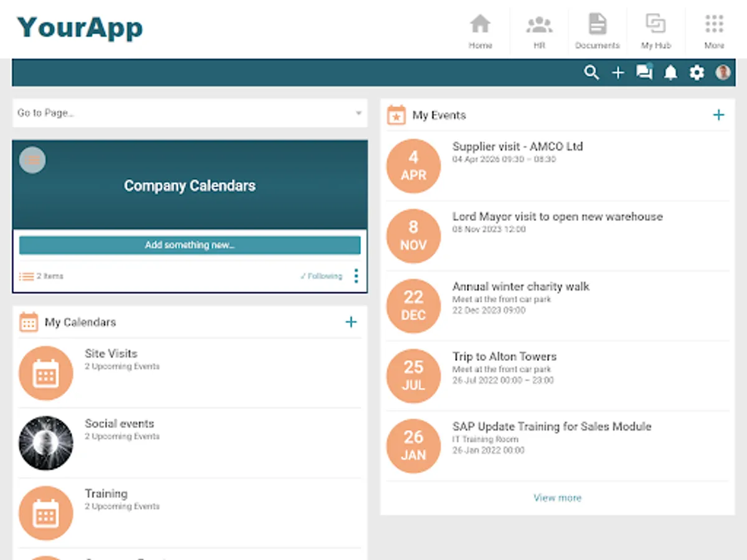This screenshot has height=560, width=747.
Task: Open Annual winter charity walk event
Action: [x=520, y=287]
